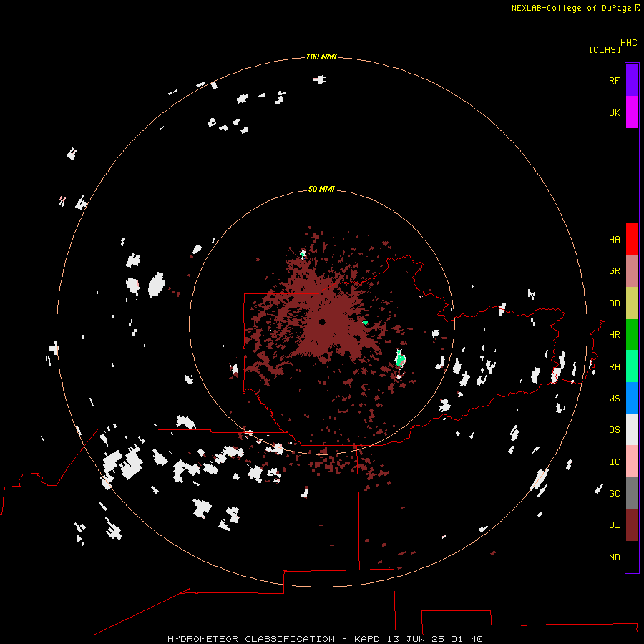Click the 'HA' legend label

614,240
